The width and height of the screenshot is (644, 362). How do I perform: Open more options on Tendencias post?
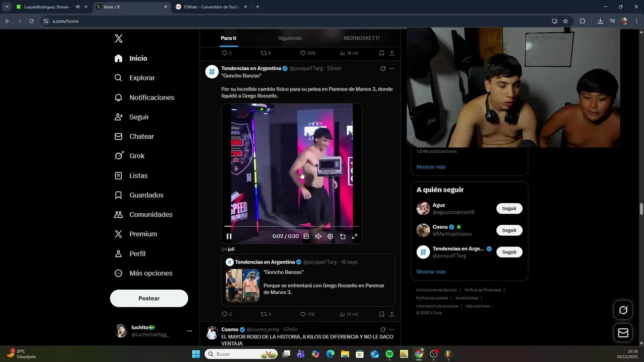coord(392,68)
